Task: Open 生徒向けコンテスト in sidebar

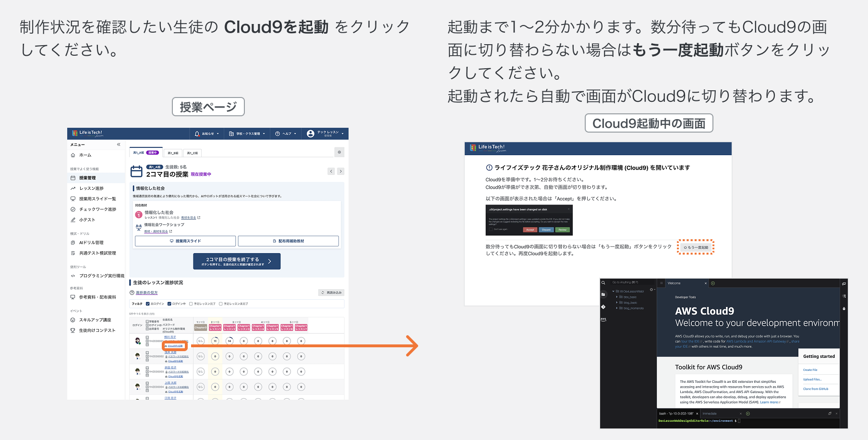Action: tap(97, 330)
